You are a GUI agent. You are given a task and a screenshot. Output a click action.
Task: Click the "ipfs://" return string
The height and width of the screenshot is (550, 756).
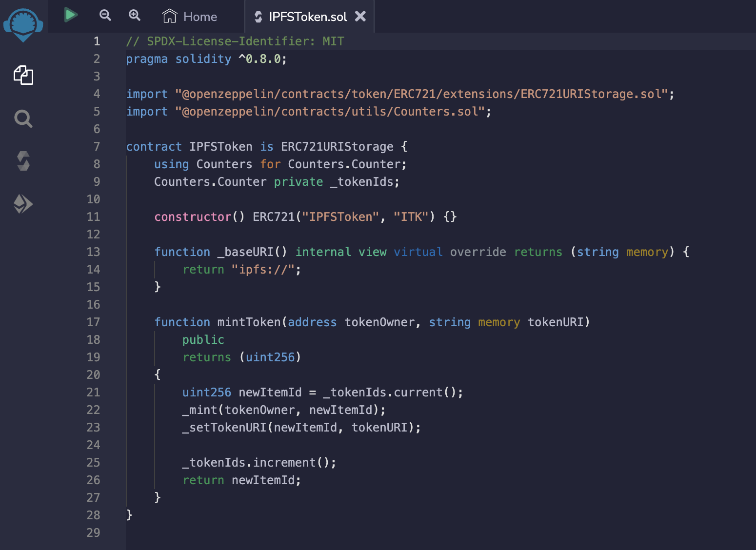coord(263,270)
